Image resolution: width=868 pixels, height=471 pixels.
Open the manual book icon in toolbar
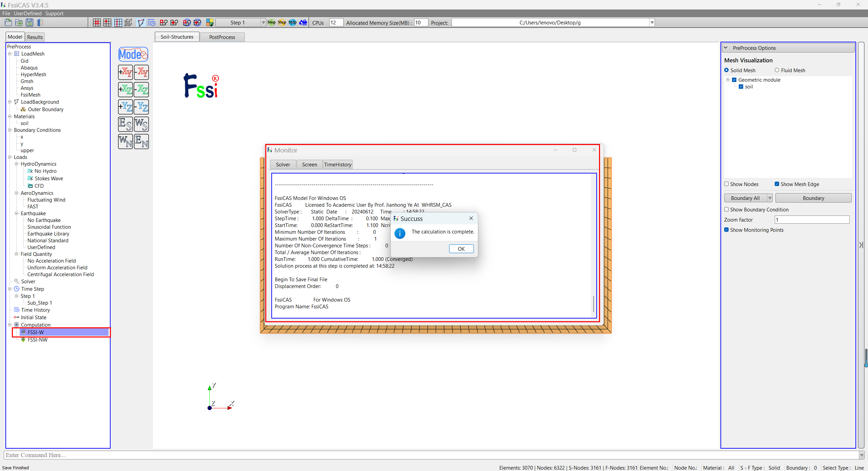tap(40, 23)
